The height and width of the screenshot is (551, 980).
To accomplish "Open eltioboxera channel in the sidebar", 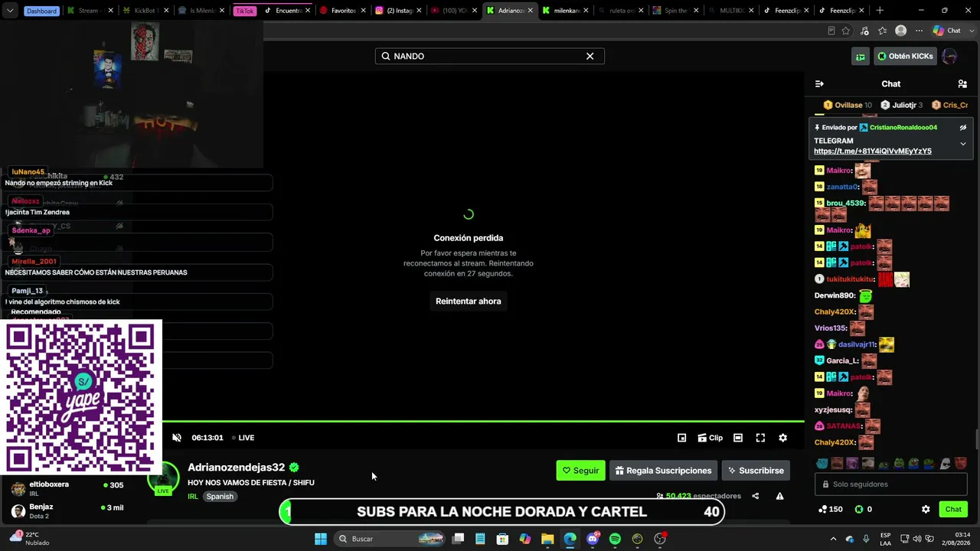I will pos(67,487).
